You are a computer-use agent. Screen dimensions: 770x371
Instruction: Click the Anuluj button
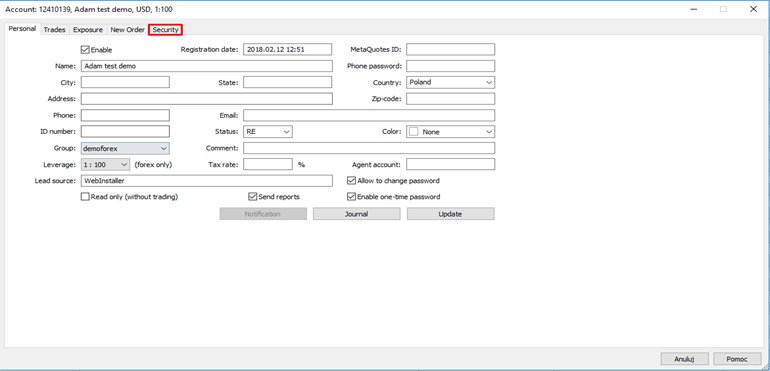(685, 359)
